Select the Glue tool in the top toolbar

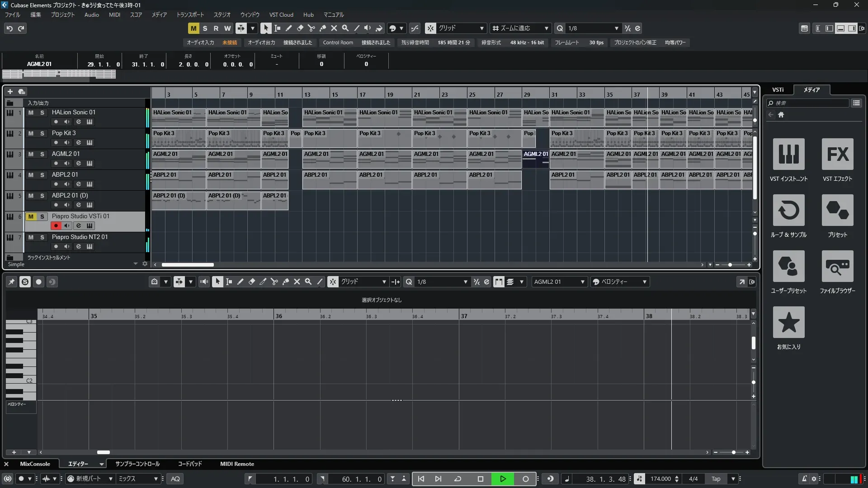click(x=323, y=28)
